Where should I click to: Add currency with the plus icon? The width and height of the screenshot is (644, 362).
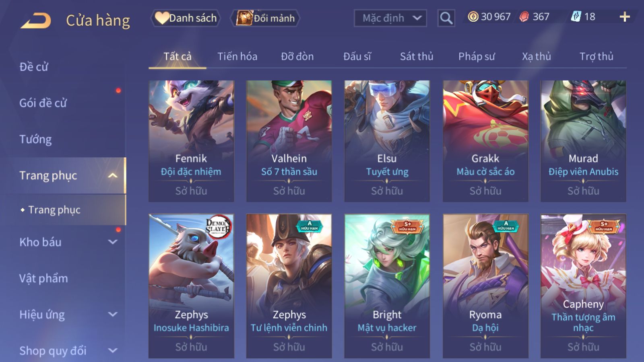625,16
